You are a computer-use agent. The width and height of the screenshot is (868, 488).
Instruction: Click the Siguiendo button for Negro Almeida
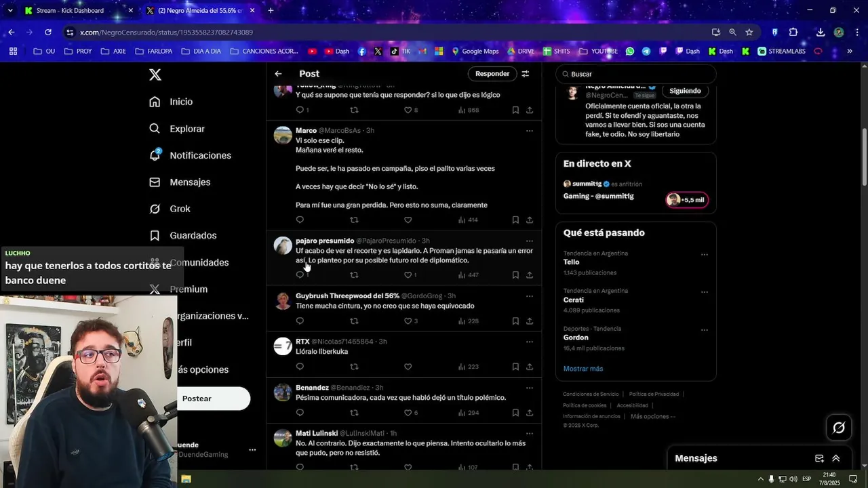(x=685, y=91)
